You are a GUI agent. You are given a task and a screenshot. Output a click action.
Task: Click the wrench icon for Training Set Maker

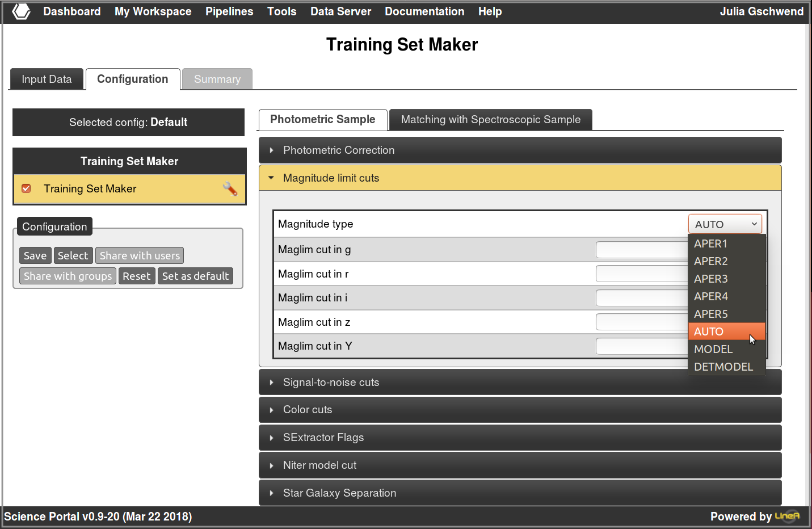click(230, 188)
